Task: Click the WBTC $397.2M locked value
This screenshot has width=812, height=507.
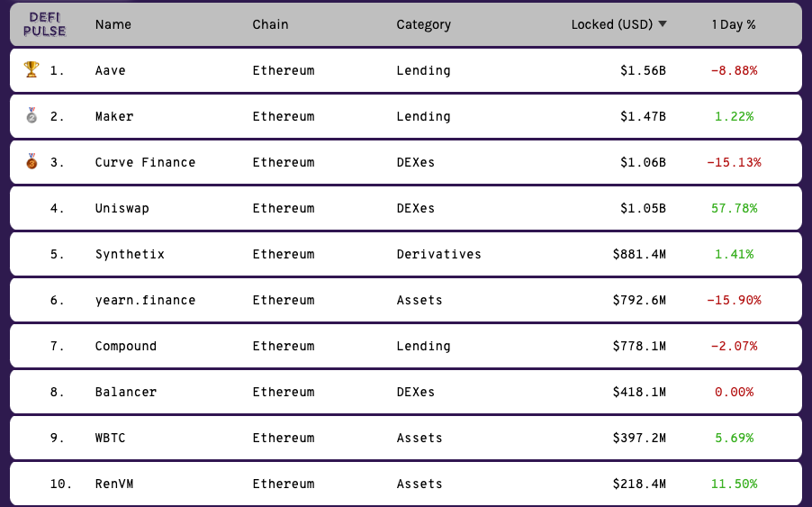Action: [x=639, y=439]
